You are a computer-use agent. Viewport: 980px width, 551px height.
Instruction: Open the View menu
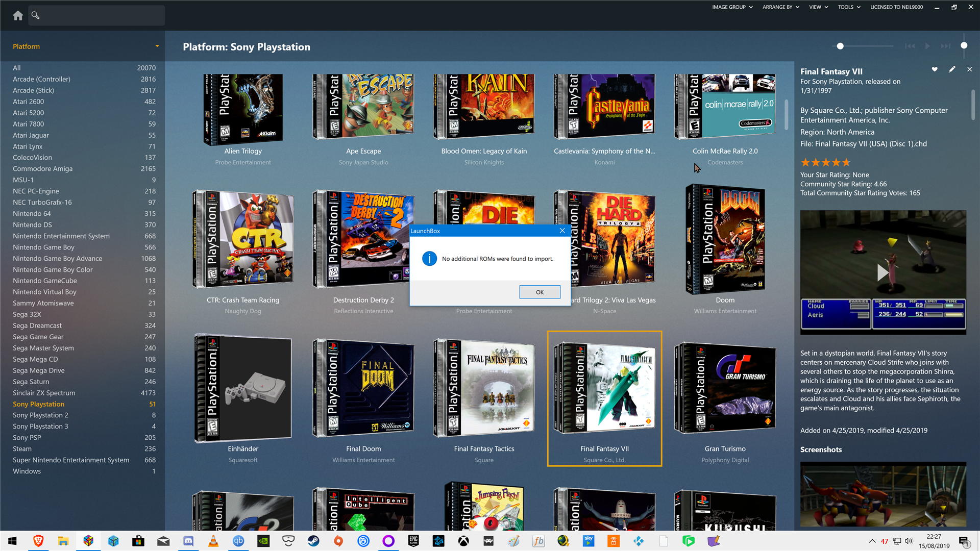[818, 7]
